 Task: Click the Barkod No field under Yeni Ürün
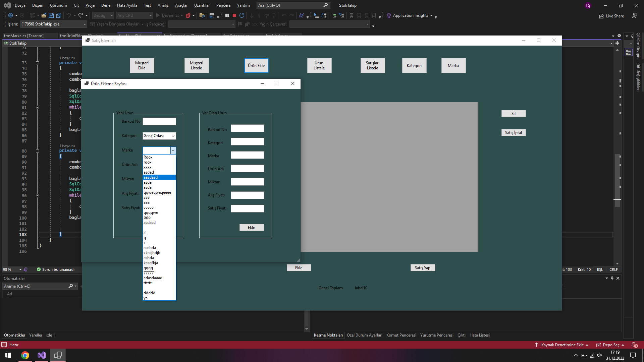click(x=159, y=121)
